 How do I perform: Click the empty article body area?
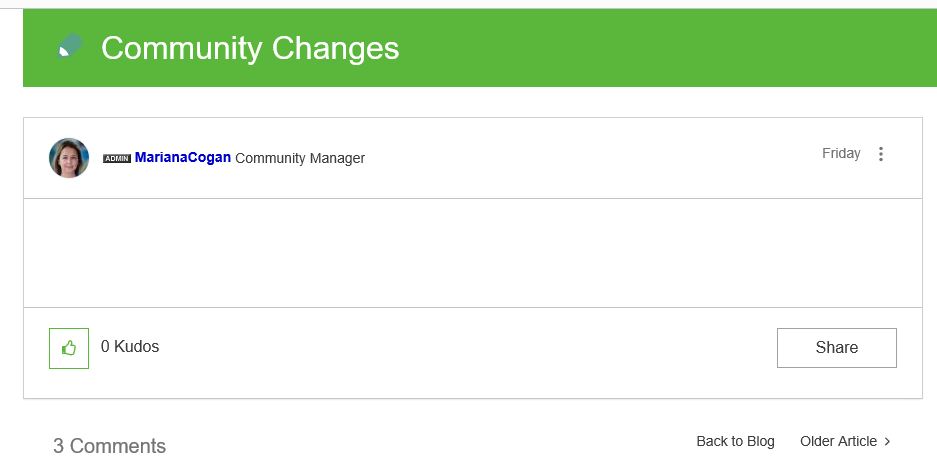point(472,253)
